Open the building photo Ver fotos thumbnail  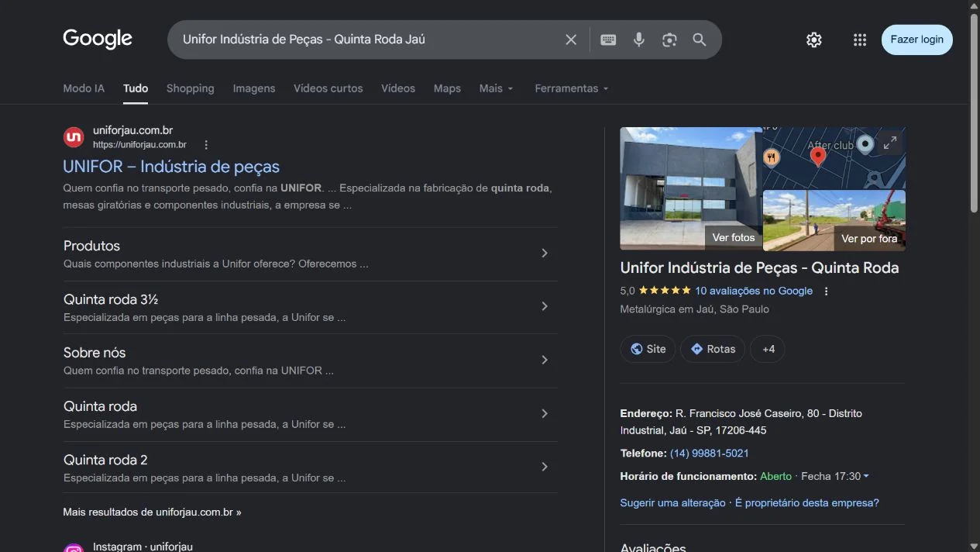[x=691, y=188]
